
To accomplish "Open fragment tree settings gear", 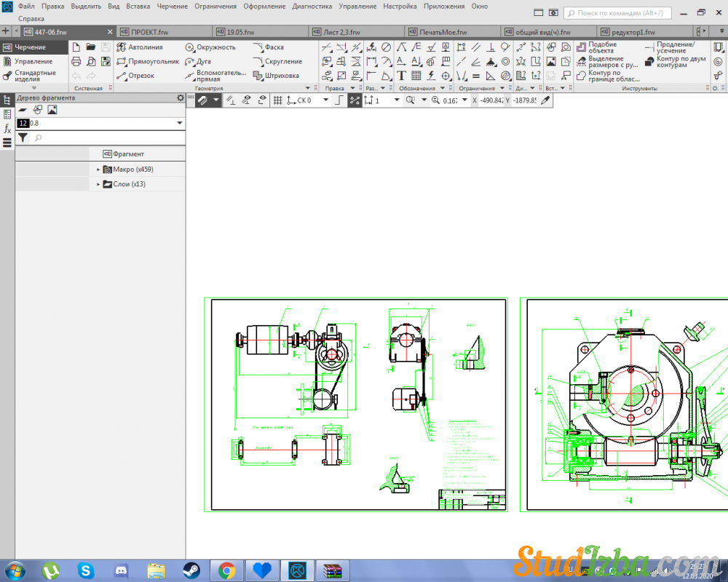I will point(181,97).
